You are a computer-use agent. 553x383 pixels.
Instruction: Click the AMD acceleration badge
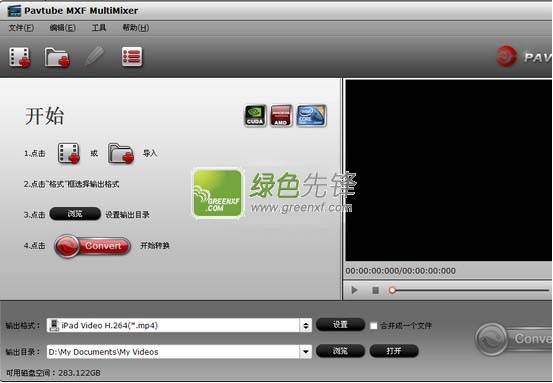tap(281, 116)
